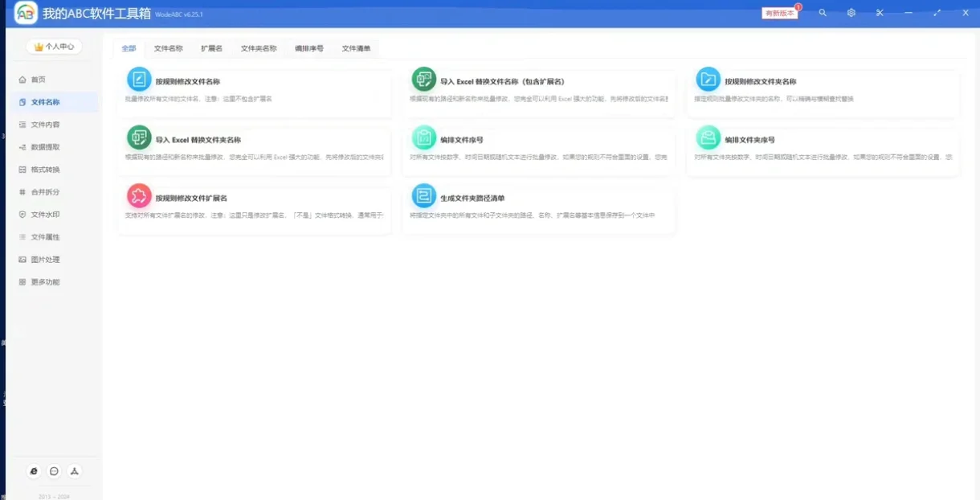The width and height of the screenshot is (980, 500).
Task: Switch to the 扩展名 tab
Action: 212,48
